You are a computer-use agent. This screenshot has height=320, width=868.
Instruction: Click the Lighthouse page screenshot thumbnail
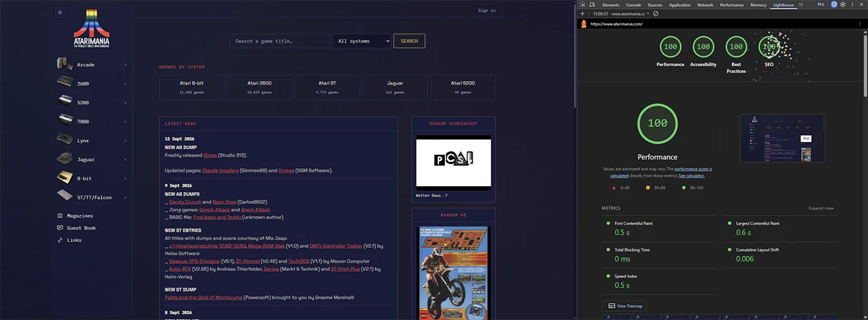pos(782,138)
